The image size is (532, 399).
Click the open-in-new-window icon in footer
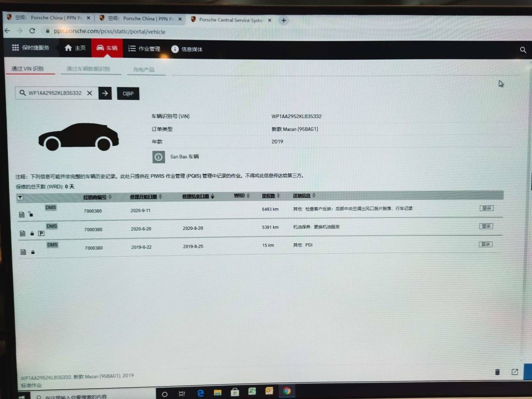point(515,372)
